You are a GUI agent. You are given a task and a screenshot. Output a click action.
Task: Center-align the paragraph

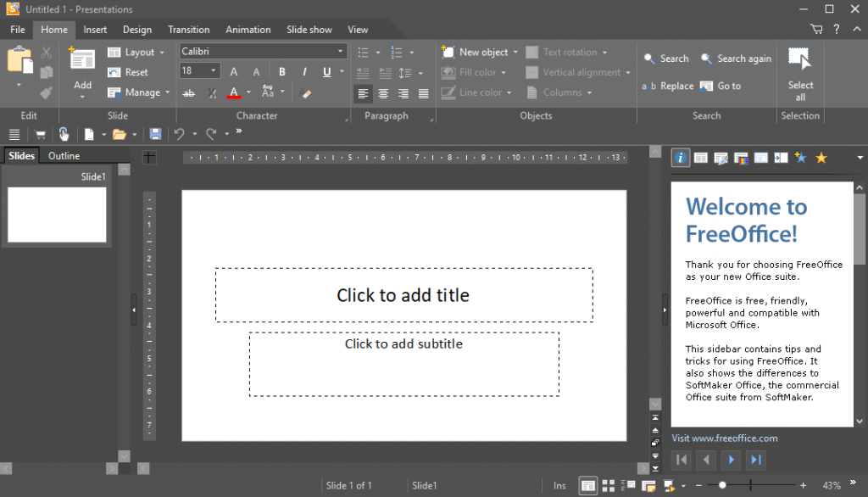point(383,93)
